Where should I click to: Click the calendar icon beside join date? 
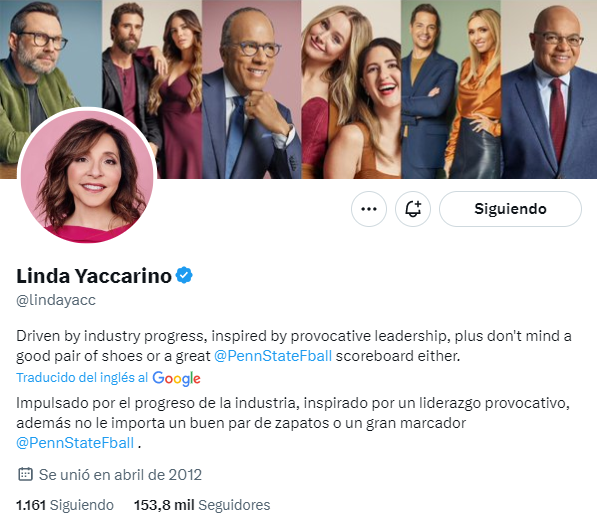tap(25, 474)
